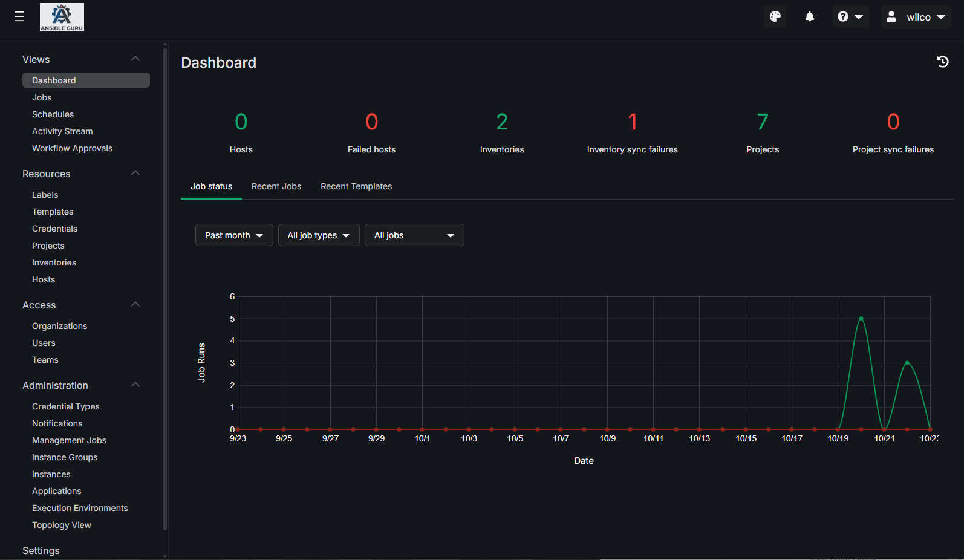This screenshot has height=560, width=964.
Task: Switch to the Recent Jobs tab
Action: coord(276,186)
